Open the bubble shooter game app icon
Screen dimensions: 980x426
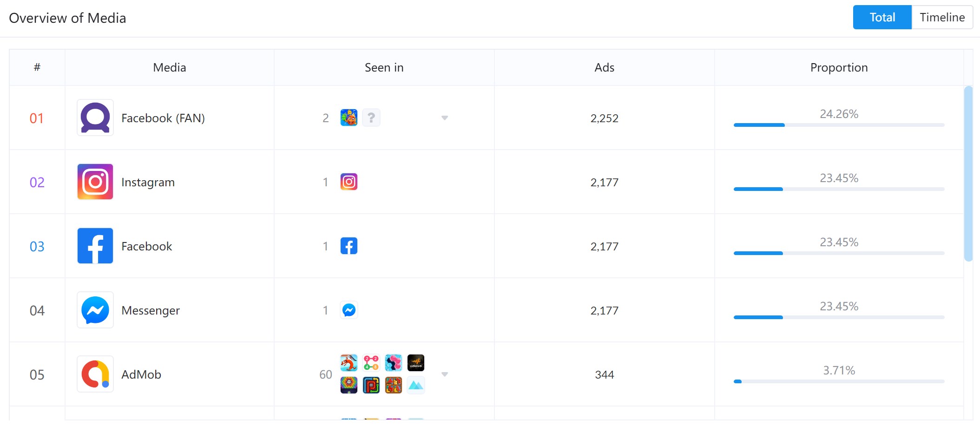(349, 385)
